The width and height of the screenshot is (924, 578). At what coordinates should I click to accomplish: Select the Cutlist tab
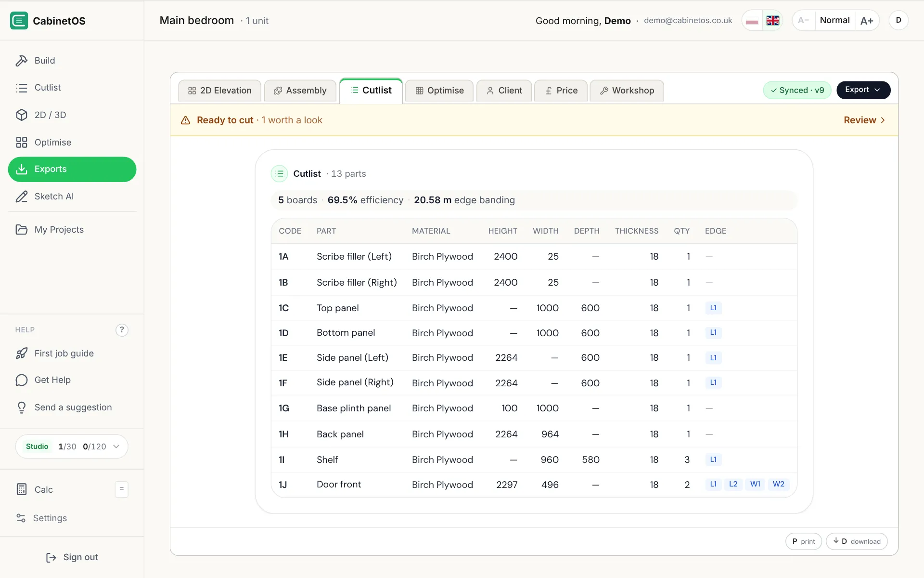pyautogui.click(x=371, y=91)
